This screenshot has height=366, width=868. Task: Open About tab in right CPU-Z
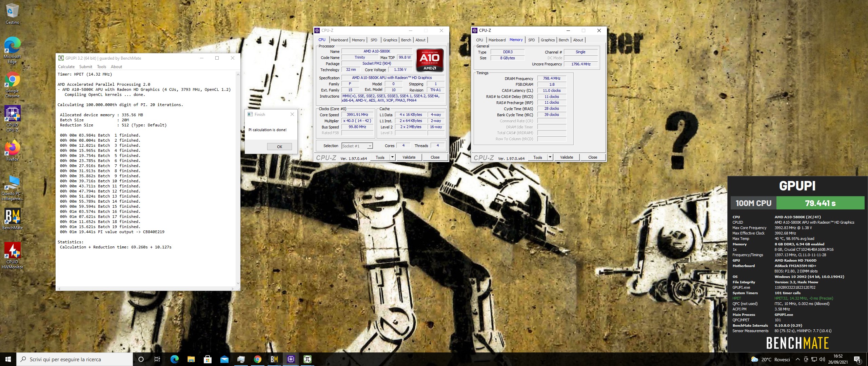(578, 40)
